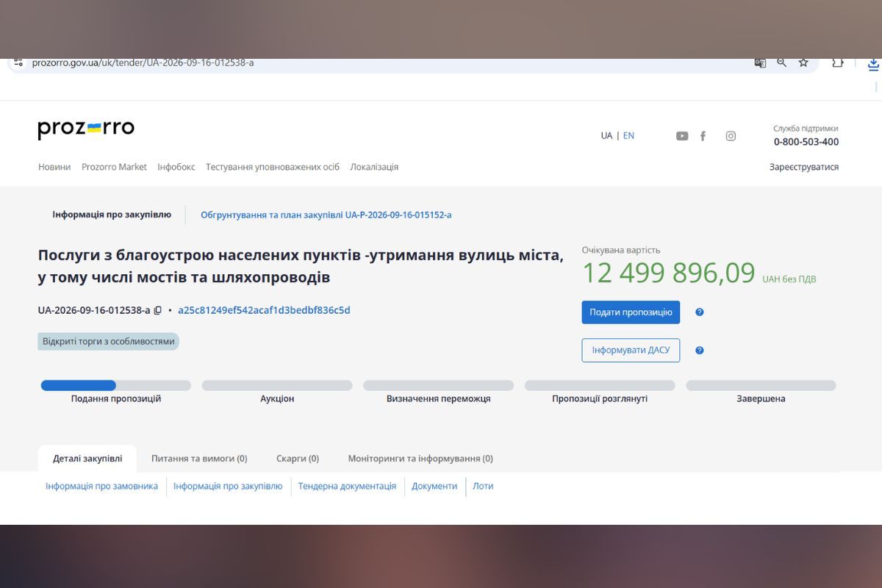The height and width of the screenshot is (588, 882).
Task: Click the site information icon in address bar
Action: click(18, 63)
